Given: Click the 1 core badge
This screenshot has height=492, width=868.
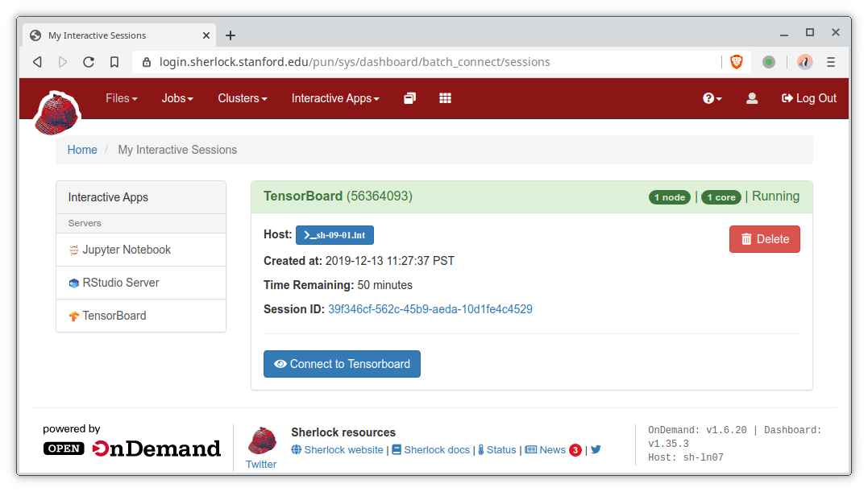Looking at the screenshot, I should (x=721, y=197).
